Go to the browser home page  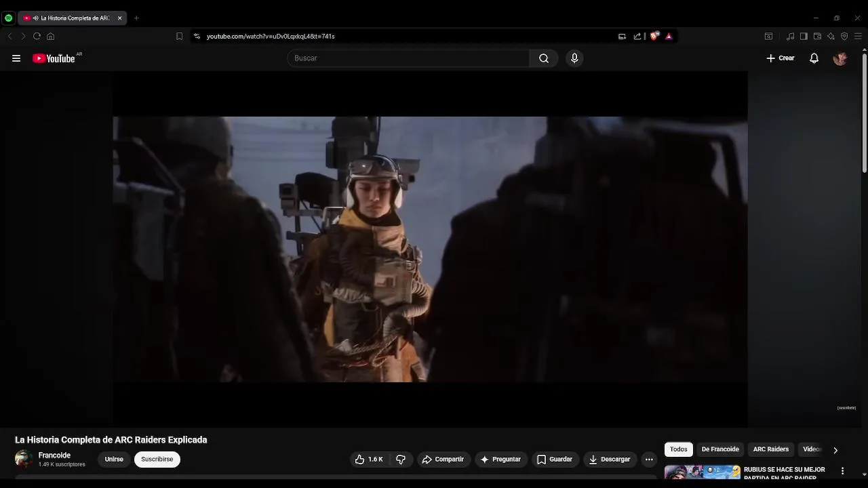[50, 37]
